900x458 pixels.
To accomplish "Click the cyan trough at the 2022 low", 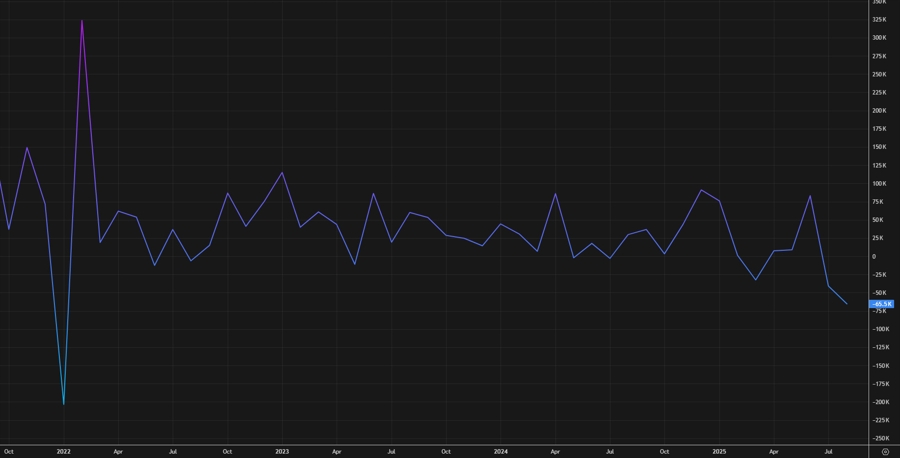I will pos(64,404).
